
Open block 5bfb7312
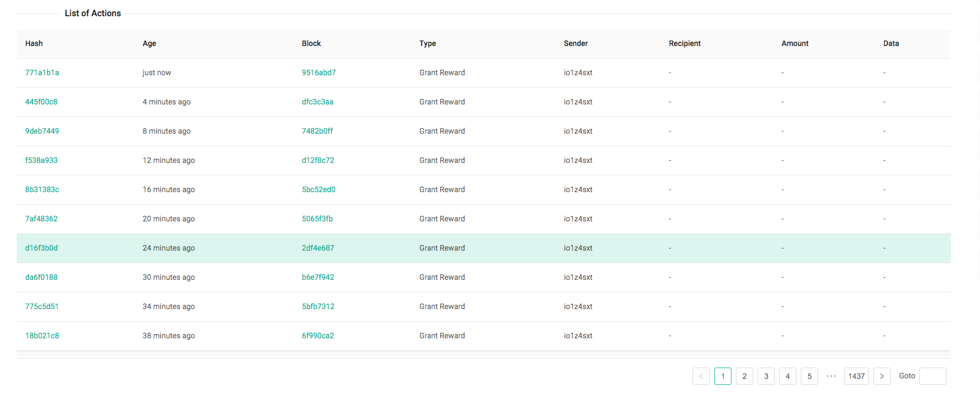tap(318, 306)
